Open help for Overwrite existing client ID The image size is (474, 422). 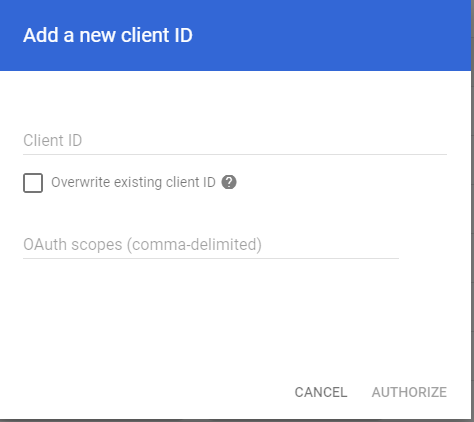[229, 182]
